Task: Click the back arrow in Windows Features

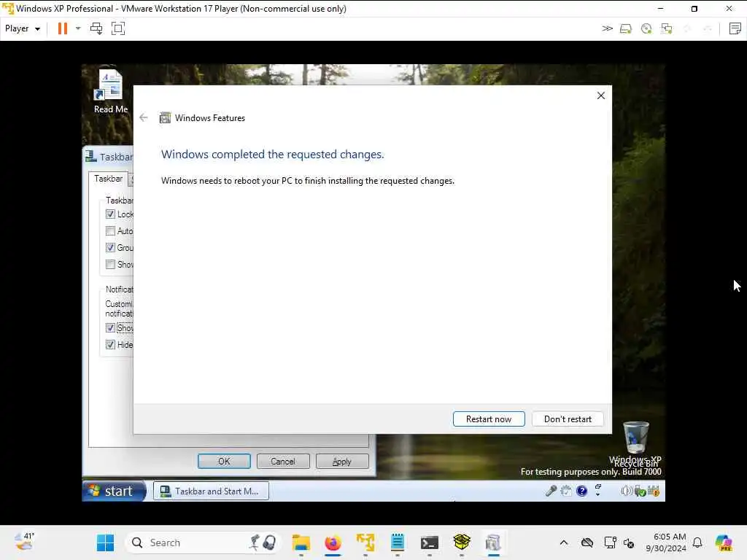Action: coord(144,117)
